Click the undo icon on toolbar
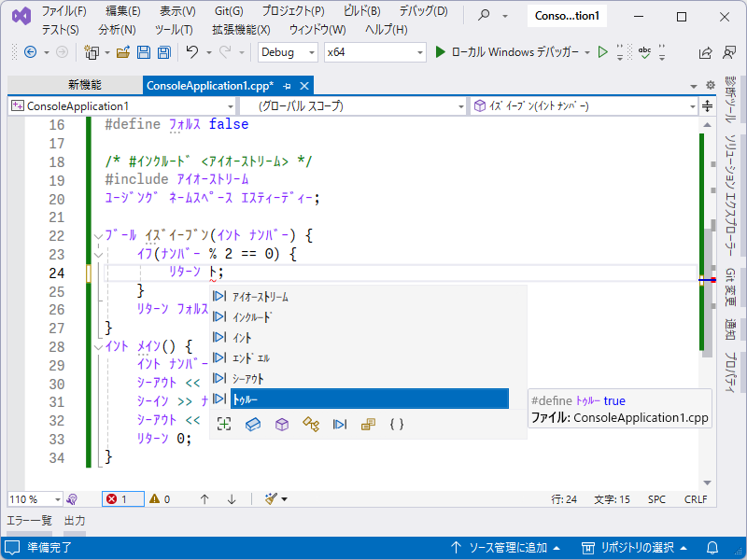 (194, 53)
